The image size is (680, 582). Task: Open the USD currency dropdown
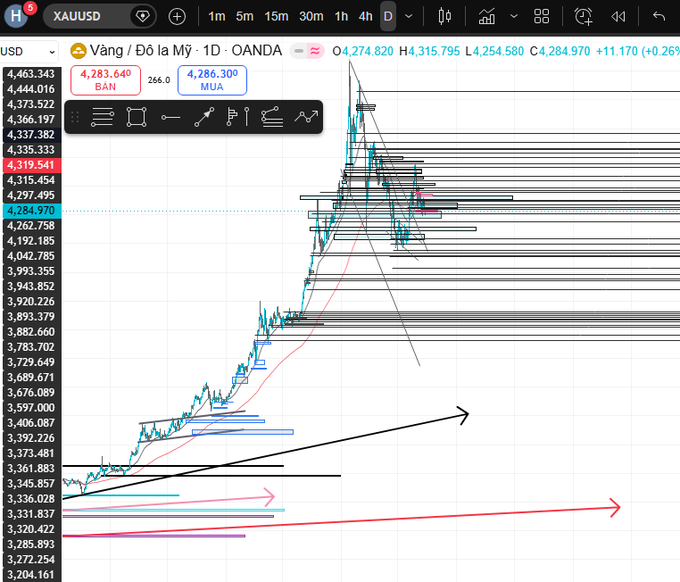pyautogui.click(x=29, y=52)
